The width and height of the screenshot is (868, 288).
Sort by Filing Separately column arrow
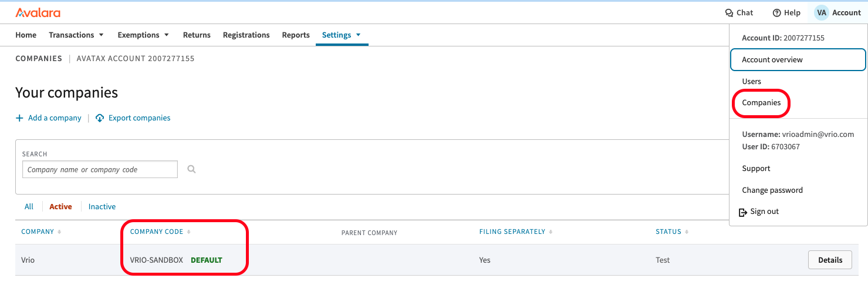pos(550,232)
